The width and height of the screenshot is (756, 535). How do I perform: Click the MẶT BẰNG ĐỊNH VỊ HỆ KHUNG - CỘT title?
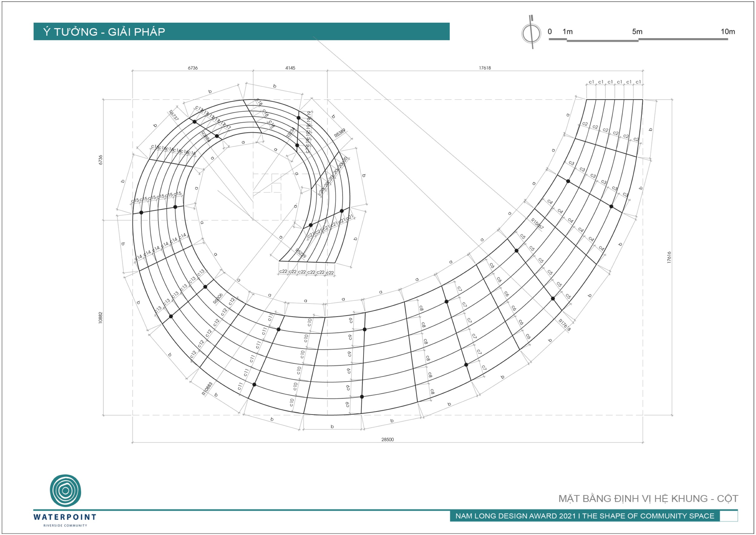coord(648,498)
